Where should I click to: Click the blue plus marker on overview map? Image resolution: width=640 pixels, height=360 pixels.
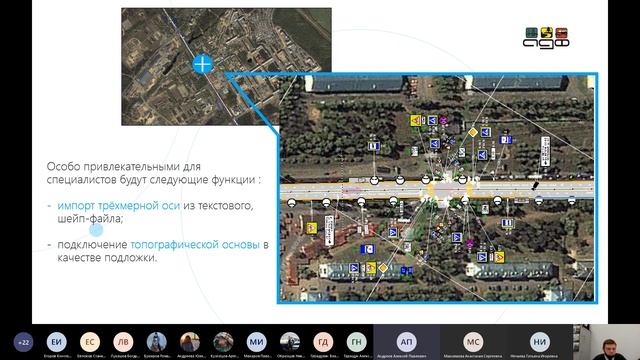pos(202,64)
